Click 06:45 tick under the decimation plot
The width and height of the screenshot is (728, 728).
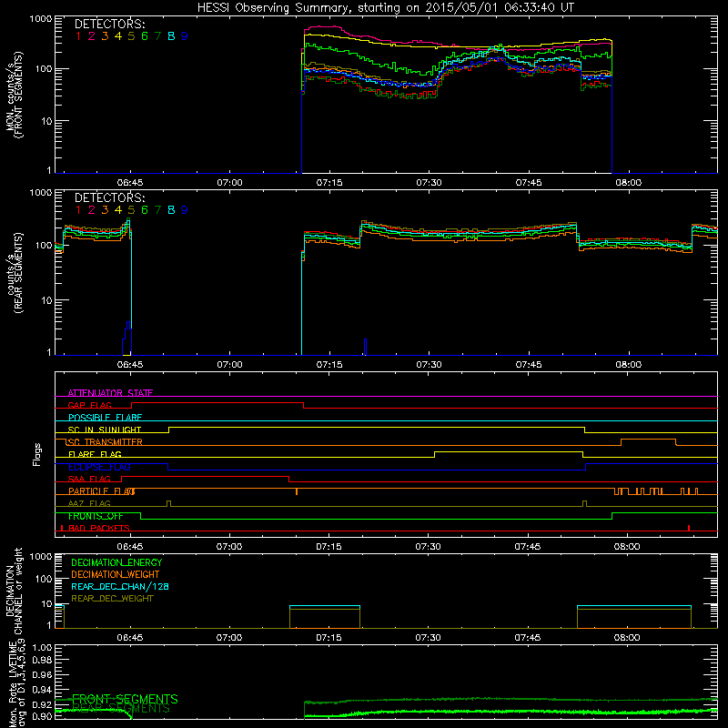(x=130, y=638)
